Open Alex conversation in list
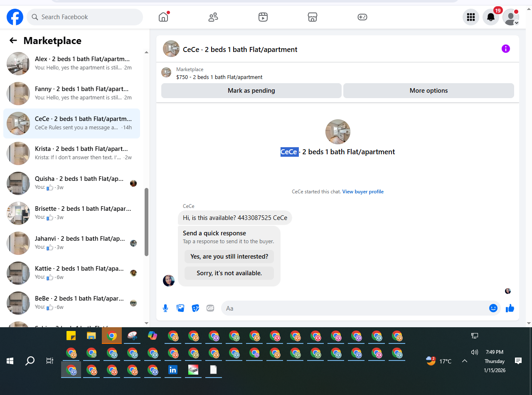Screen dimensions: 532x395 click(x=71, y=64)
